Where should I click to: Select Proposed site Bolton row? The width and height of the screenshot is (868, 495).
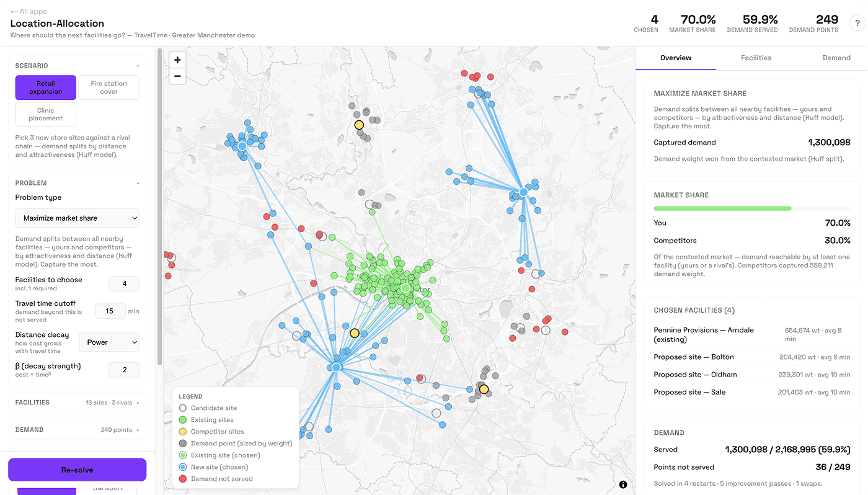[x=752, y=357]
